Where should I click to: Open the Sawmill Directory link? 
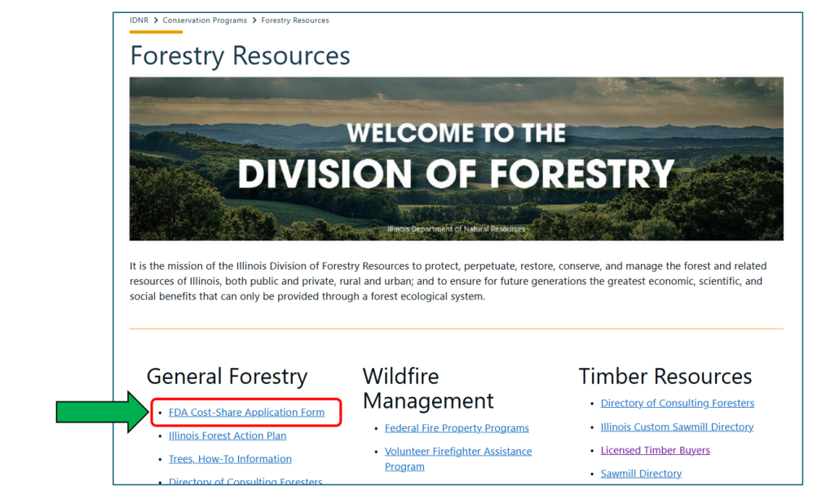(641, 474)
